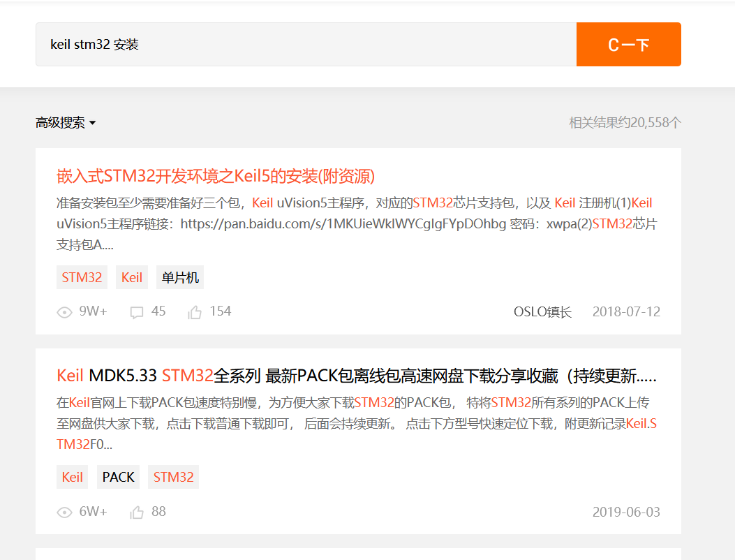This screenshot has width=735, height=560.
Task: Click the comment count 45
Action: coord(158,311)
